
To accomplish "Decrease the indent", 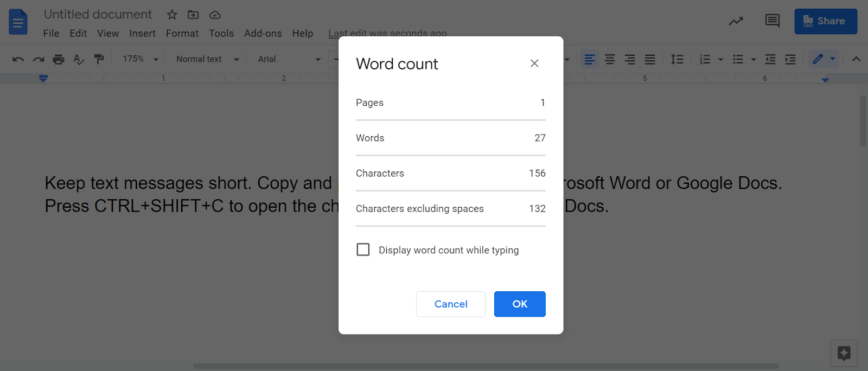I will tap(770, 59).
